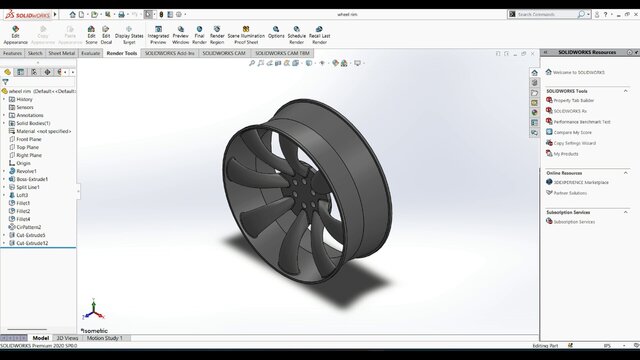Open Scene Illumination Proof Sheet
This screenshot has width=640, height=360.
[x=246, y=35]
